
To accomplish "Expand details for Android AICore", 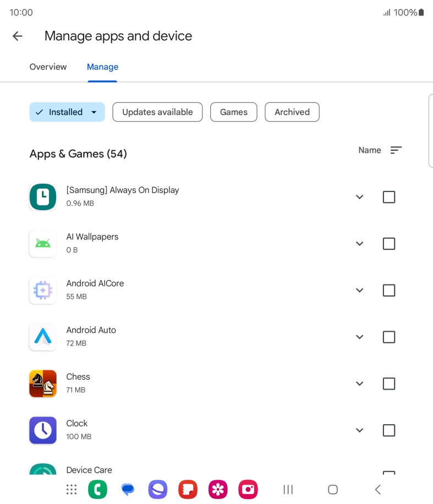I will 359,290.
